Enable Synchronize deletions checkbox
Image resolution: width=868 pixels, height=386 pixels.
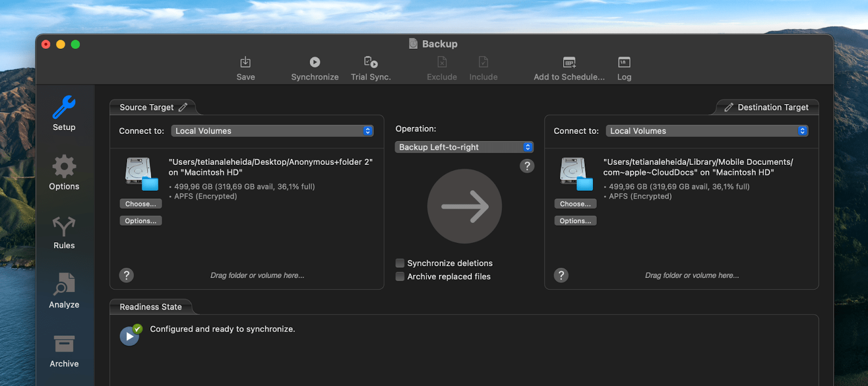[400, 263]
